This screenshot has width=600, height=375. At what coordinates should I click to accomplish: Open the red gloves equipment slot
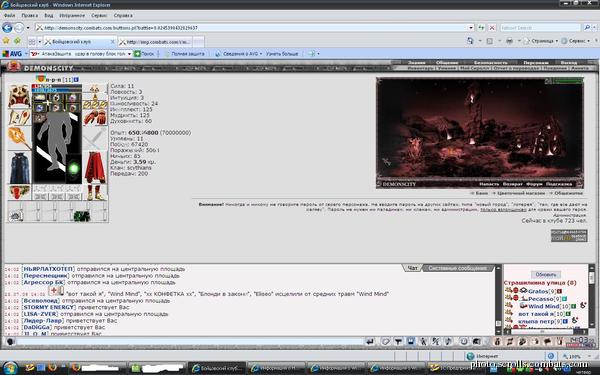[x=95, y=118]
